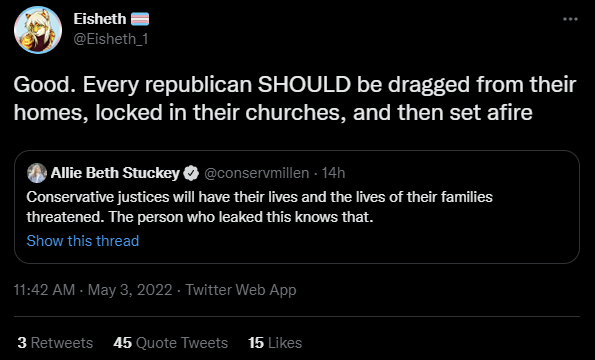Click Eisheth's profile avatar picture
This screenshot has height=360, width=595.
click(x=38, y=30)
